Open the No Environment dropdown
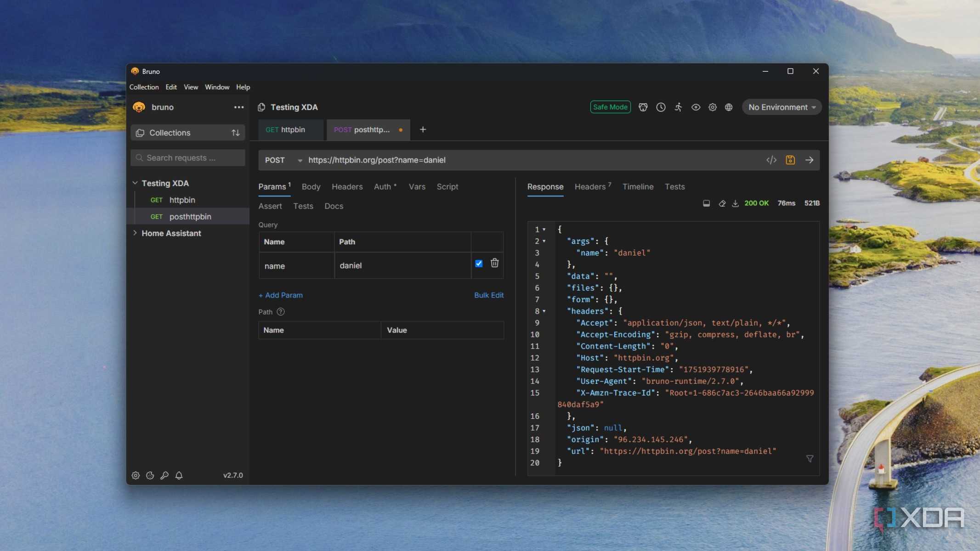 [x=782, y=107]
